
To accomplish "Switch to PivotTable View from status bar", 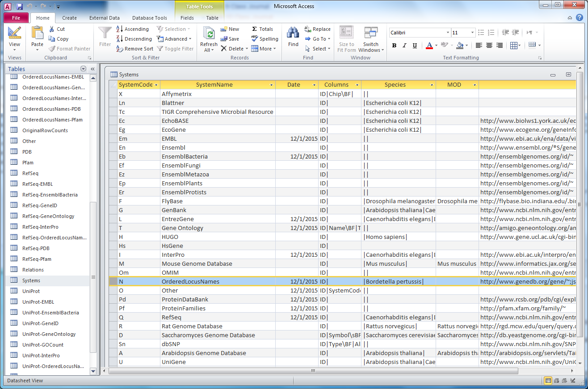I will [557, 381].
